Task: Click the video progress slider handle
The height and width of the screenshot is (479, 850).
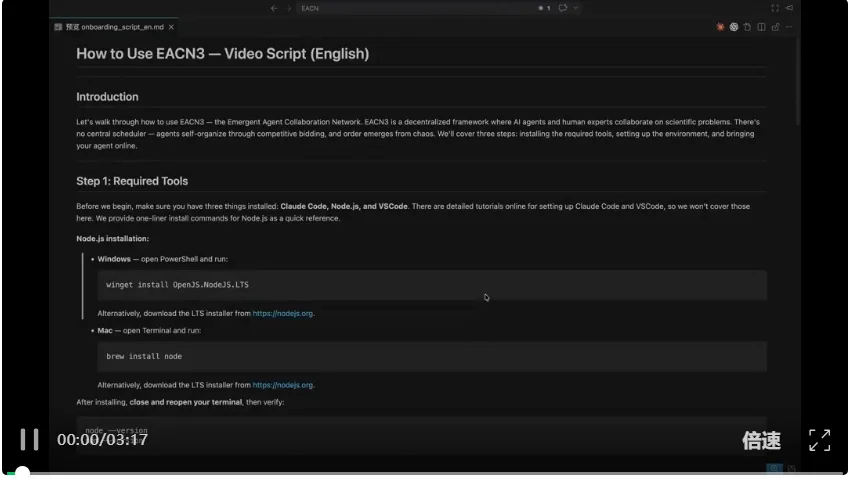Action: click(22, 472)
